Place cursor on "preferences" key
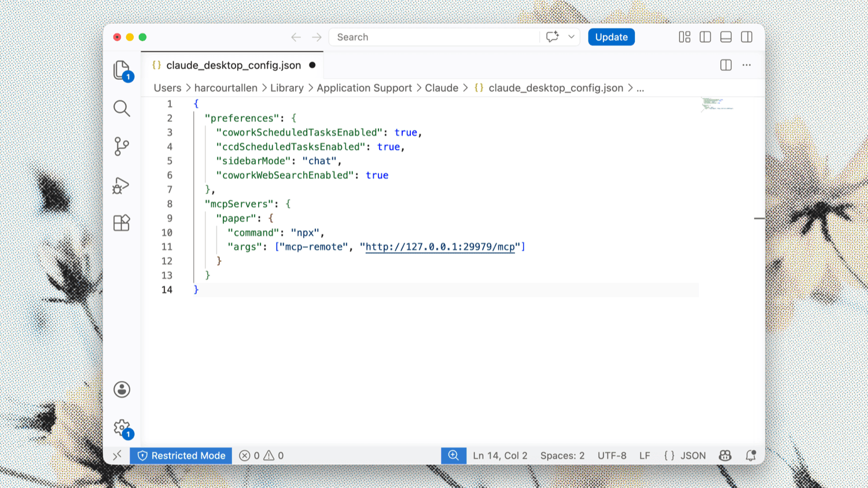The width and height of the screenshot is (868, 488). pyautogui.click(x=242, y=118)
